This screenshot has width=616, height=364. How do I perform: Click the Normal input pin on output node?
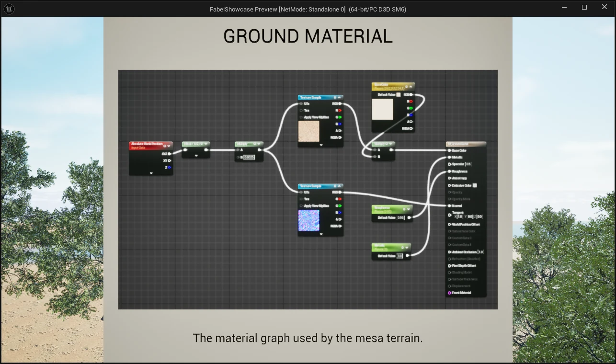point(449,205)
